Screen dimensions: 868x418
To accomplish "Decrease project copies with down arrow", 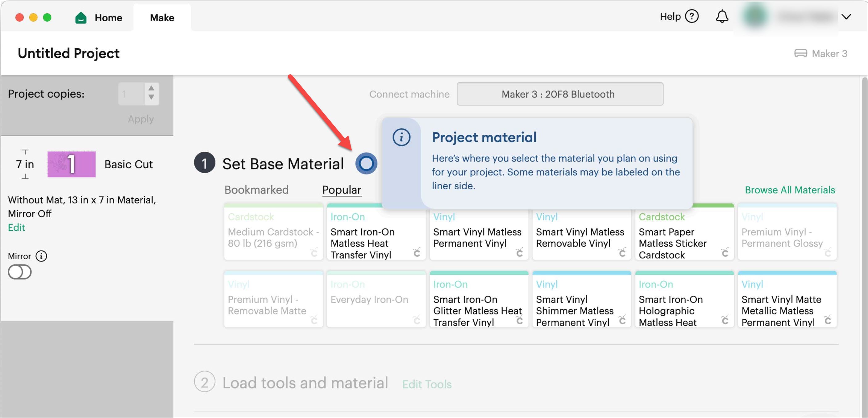I will point(151,97).
